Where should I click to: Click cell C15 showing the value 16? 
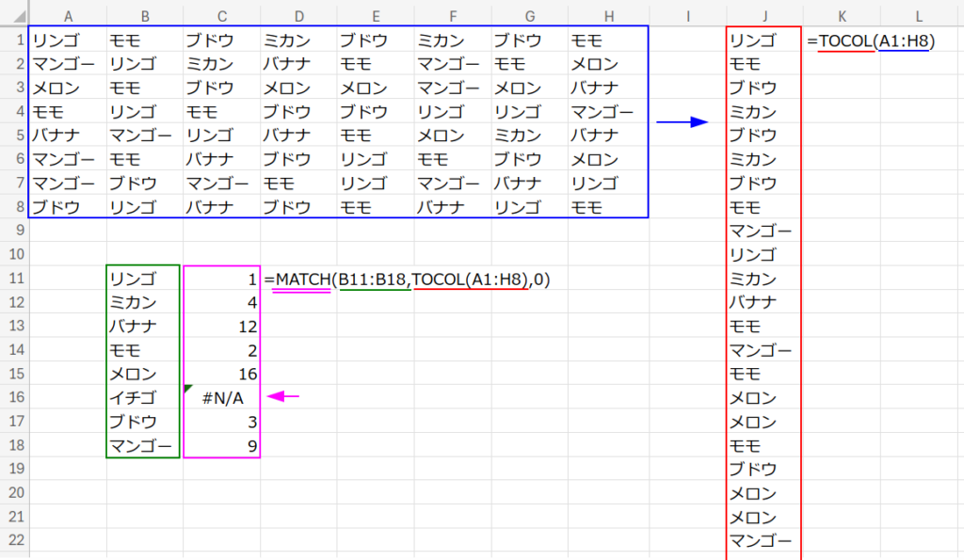(x=222, y=374)
